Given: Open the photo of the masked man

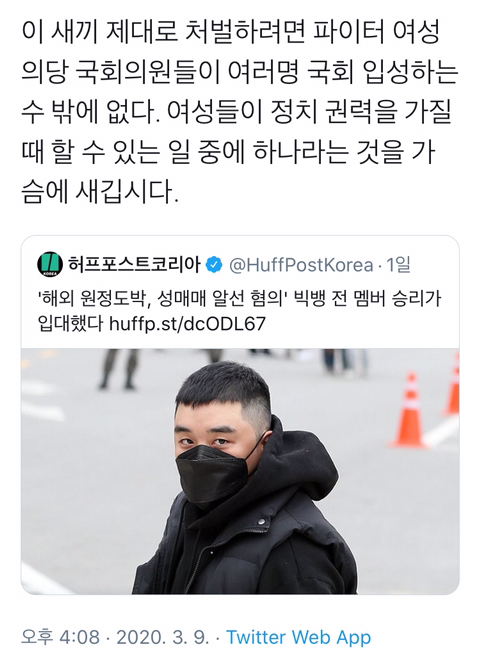Looking at the screenshot, I should 240,471.
